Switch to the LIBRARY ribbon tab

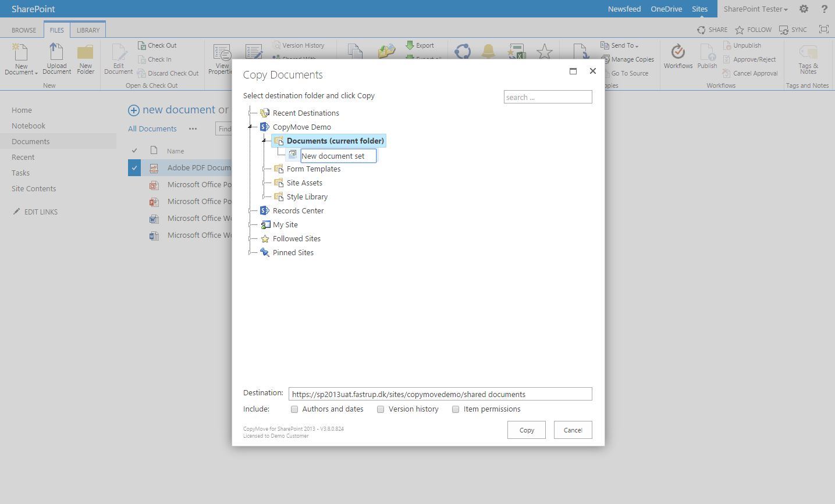click(x=88, y=30)
